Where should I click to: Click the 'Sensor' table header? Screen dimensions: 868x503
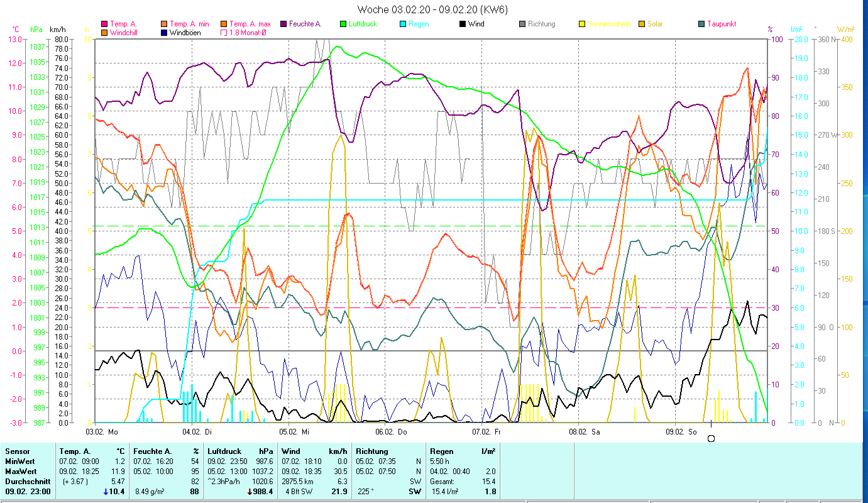tap(17, 451)
